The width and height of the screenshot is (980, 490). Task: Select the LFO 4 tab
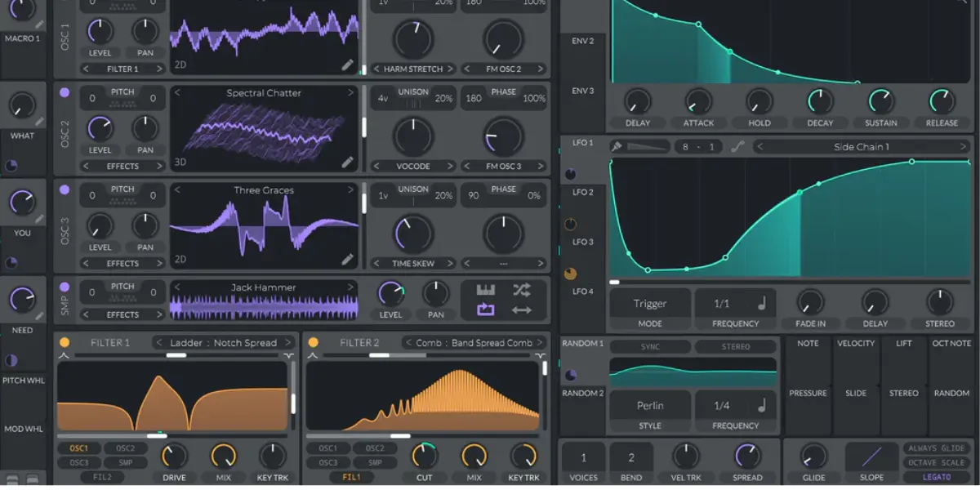(583, 292)
